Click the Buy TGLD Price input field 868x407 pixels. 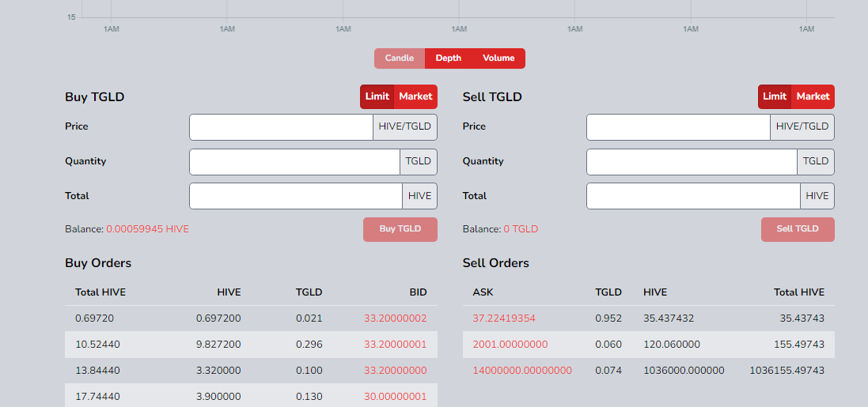(281, 127)
